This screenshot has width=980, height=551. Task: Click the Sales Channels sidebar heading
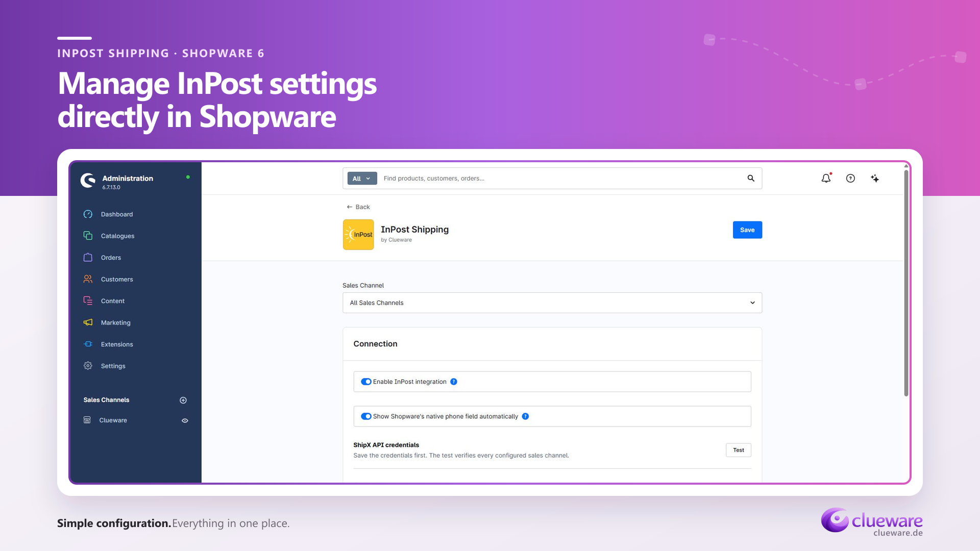click(x=106, y=400)
